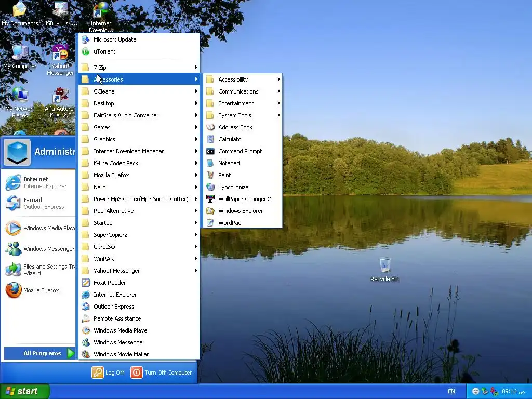
Task: Expand the K-Lite Codec Pack folder
Action: 139,163
